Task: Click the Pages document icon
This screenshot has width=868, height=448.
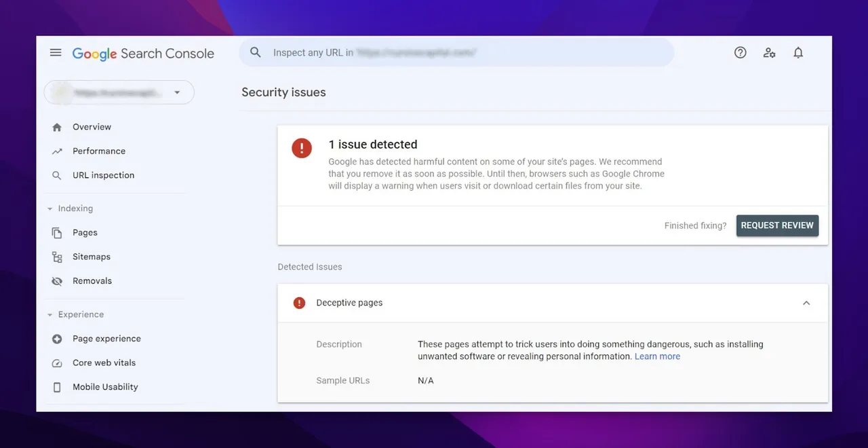Action: coord(57,233)
